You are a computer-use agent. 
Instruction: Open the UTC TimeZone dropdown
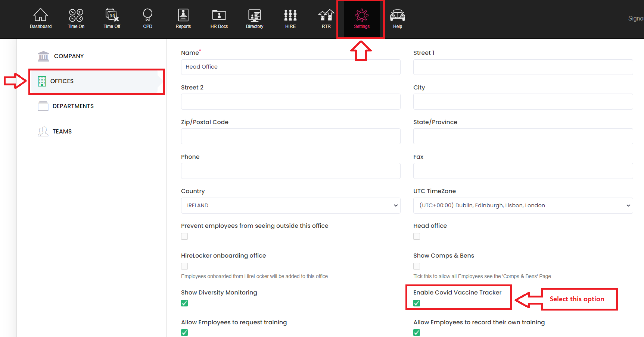point(523,205)
